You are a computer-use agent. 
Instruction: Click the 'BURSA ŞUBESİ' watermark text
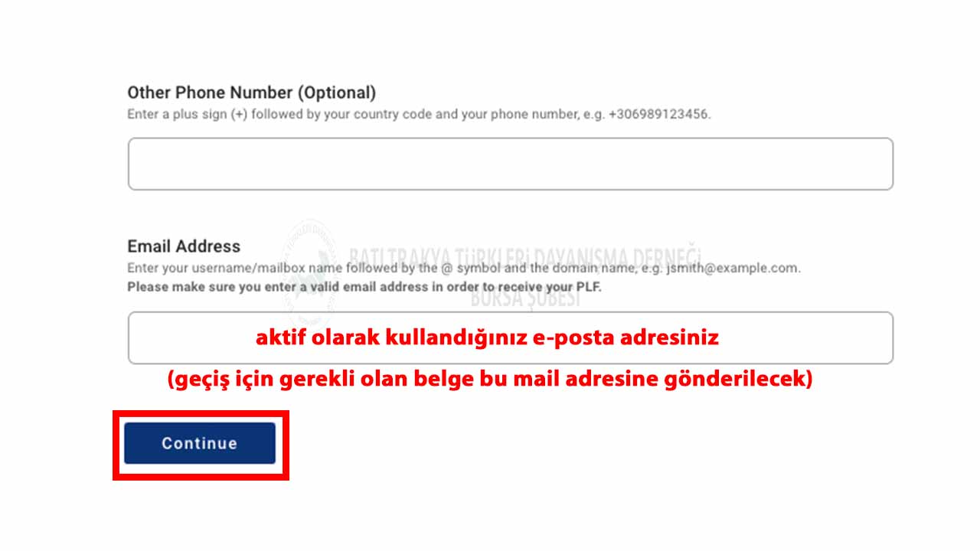click(525, 298)
